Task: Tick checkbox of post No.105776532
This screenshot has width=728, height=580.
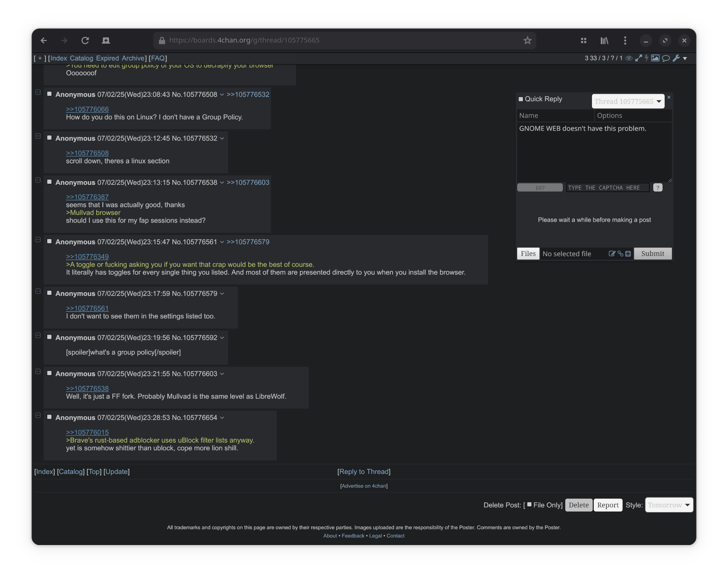Action: click(50, 138)
